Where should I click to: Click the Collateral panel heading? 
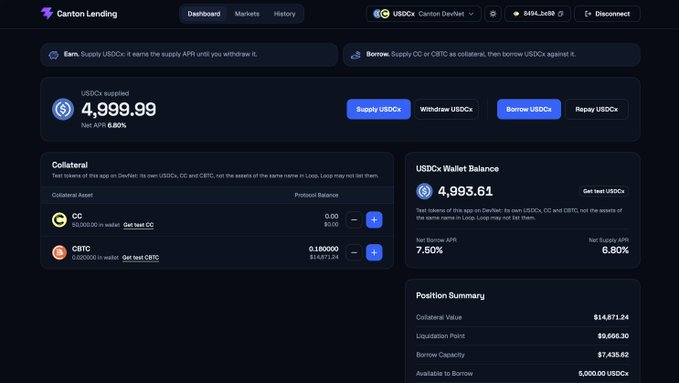(x=70, y=165)
